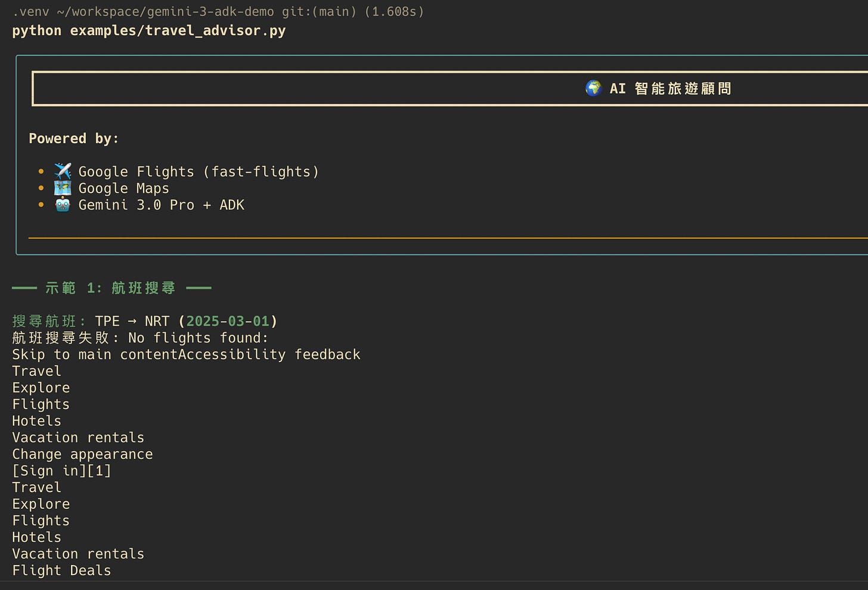Click the robot emoji beside Gemini 3.0 Pro
This screenshot has width=868, height=590.
63,205
